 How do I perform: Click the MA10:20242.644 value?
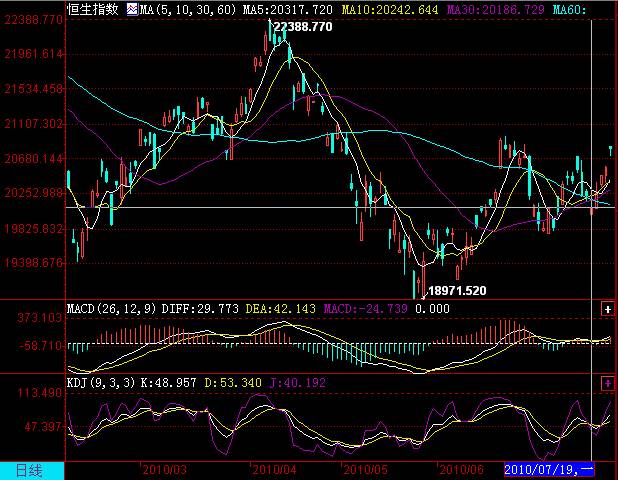(390, 9)
